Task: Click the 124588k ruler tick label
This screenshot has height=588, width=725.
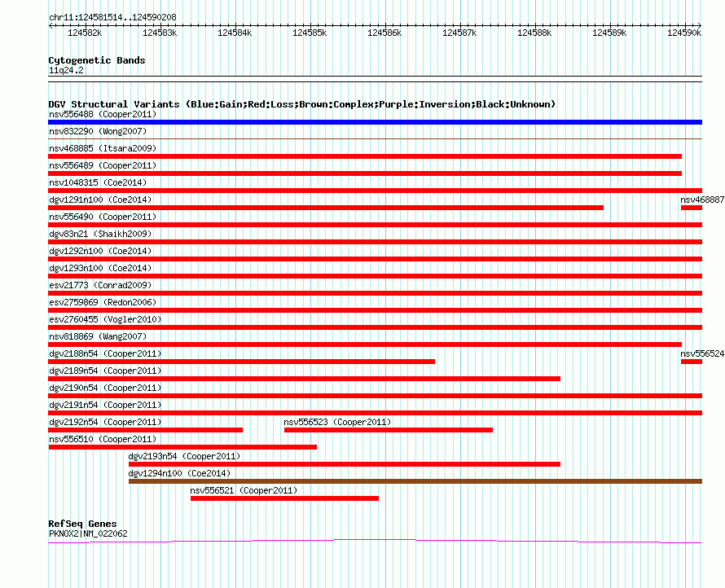Action: point(534,33)
